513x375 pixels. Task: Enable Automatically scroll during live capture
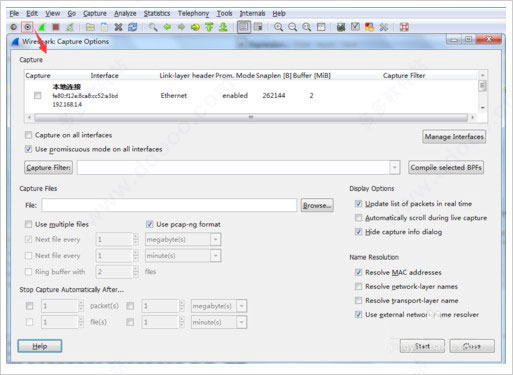point(358,218)
